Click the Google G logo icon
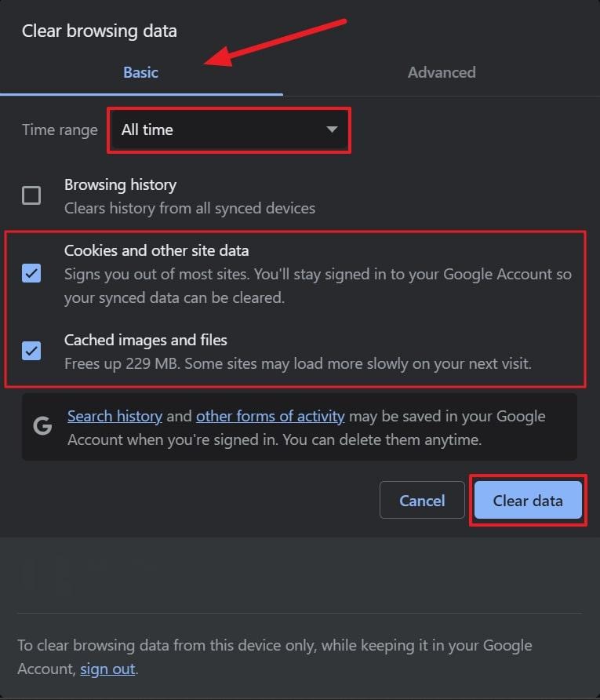This screenshot has width=600, height=700. [42, 426]
